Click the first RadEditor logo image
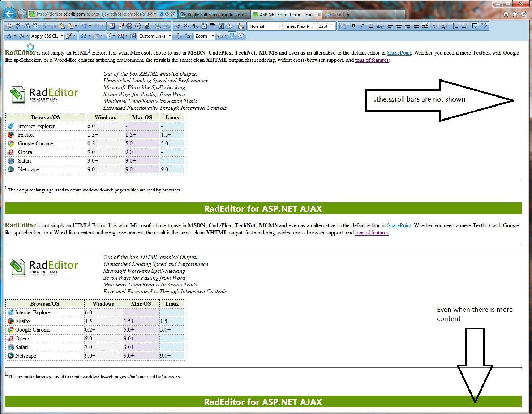Image resolution: width=532 pixels, height=414 pixels. click(x=44, y=96)
